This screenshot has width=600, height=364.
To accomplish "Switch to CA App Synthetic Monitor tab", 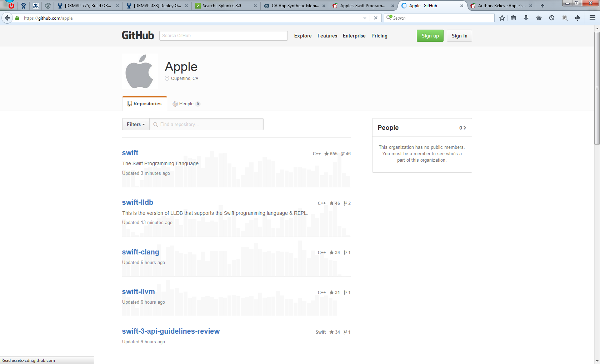I will point(295,6).
